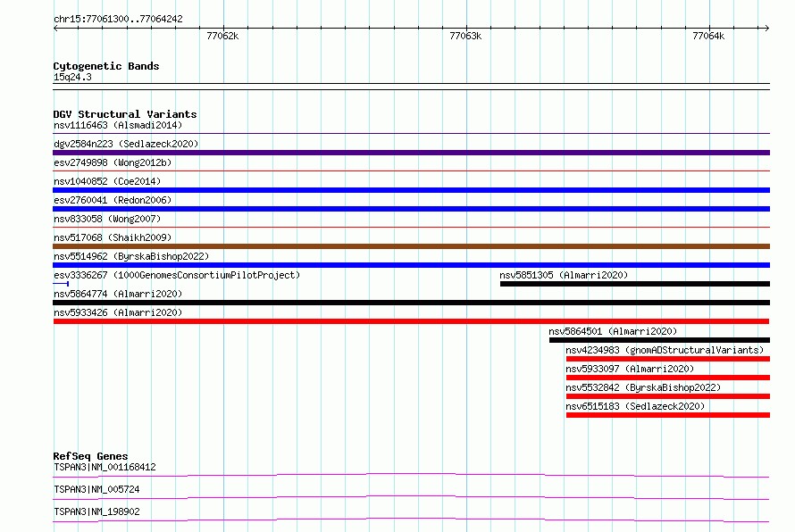Select the RefSeq Genes track title

pyautogui.click(x=90, y=456)
